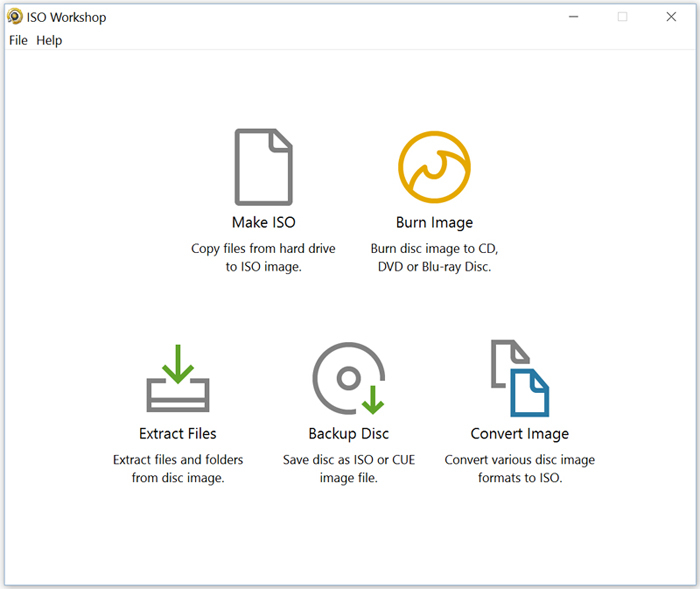Select the Make ISO label

click(x=263, y=222)
